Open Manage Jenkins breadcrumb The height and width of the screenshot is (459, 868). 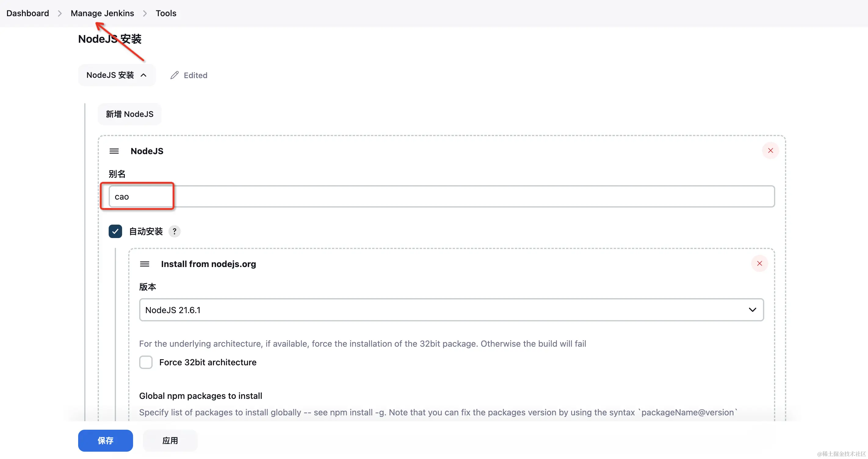tap(102, 13)
